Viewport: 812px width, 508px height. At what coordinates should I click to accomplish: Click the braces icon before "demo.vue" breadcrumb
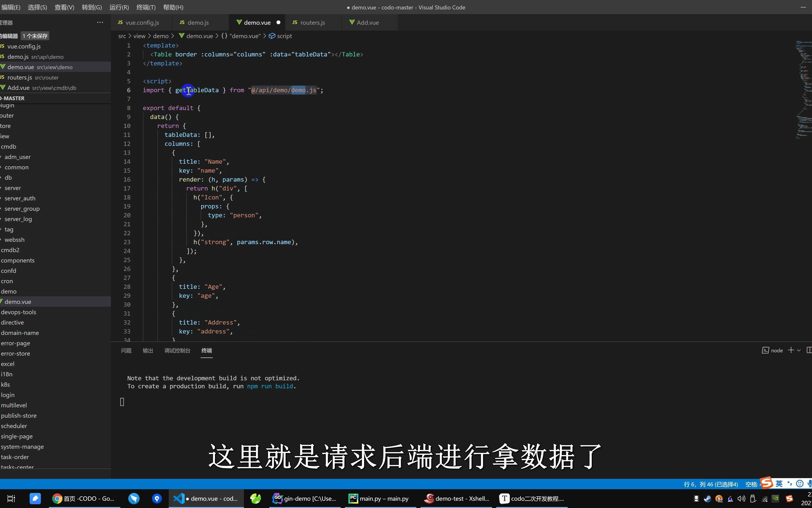click(224, 36)
